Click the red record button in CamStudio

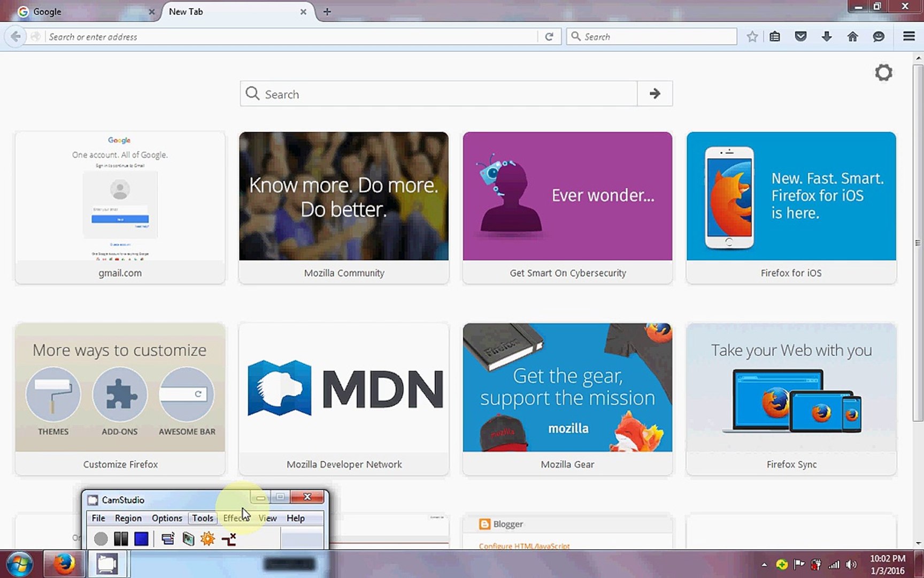(101, 538)
